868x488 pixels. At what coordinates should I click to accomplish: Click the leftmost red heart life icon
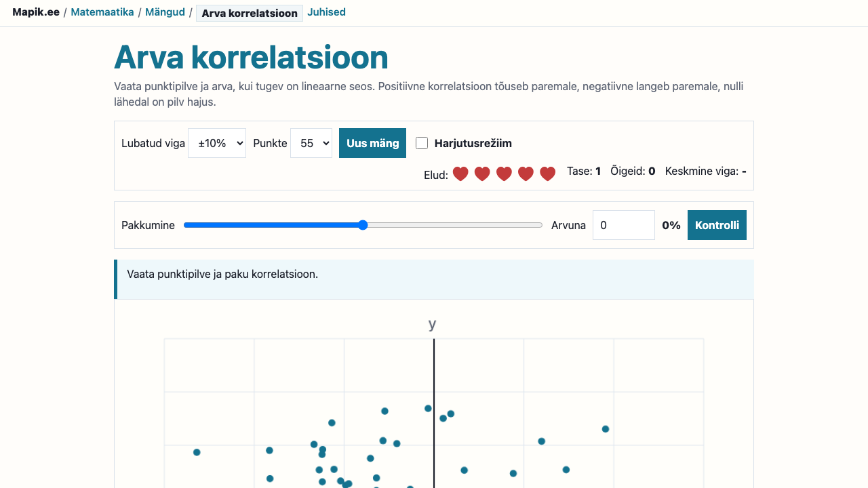point(460,174)
